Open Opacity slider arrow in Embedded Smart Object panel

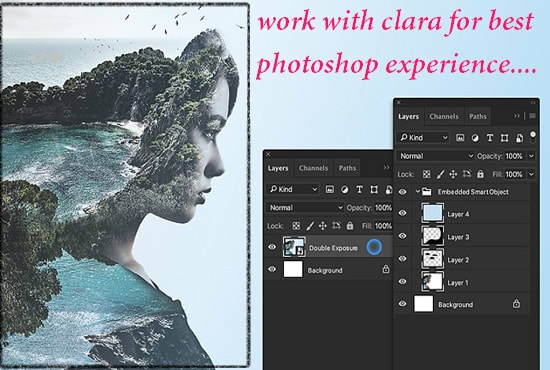[531, 156]
